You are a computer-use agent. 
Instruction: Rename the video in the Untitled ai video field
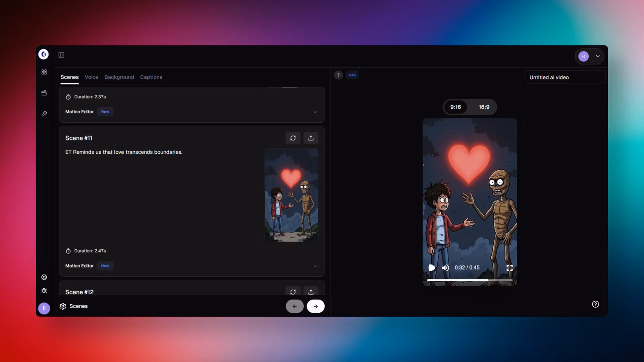click(565, 77)
